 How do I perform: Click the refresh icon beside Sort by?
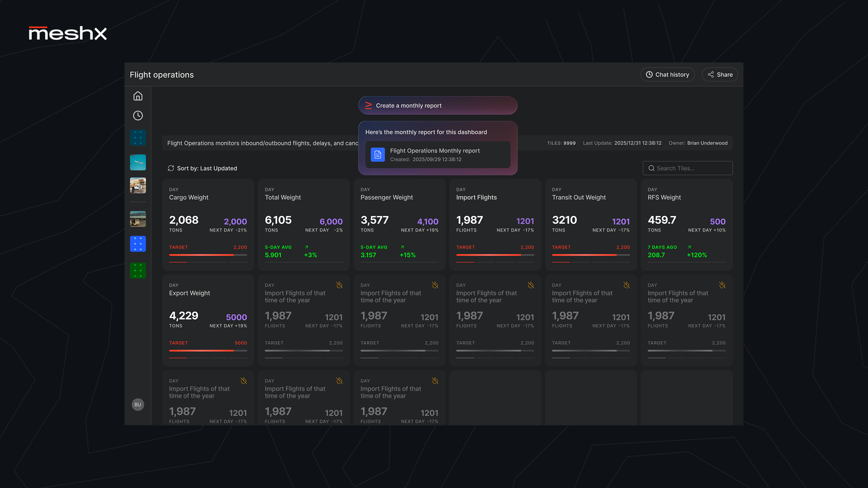171,168
